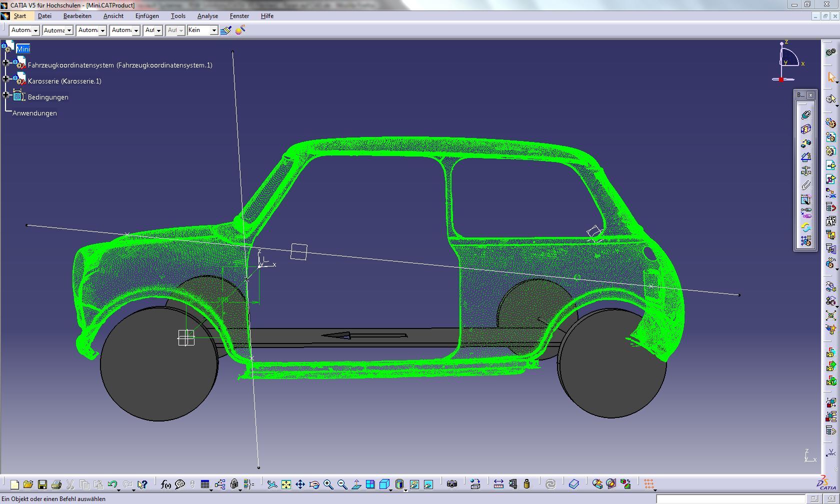Open the small Aut dropdown
Screen dimensions: 840x504
click(158, 30)
